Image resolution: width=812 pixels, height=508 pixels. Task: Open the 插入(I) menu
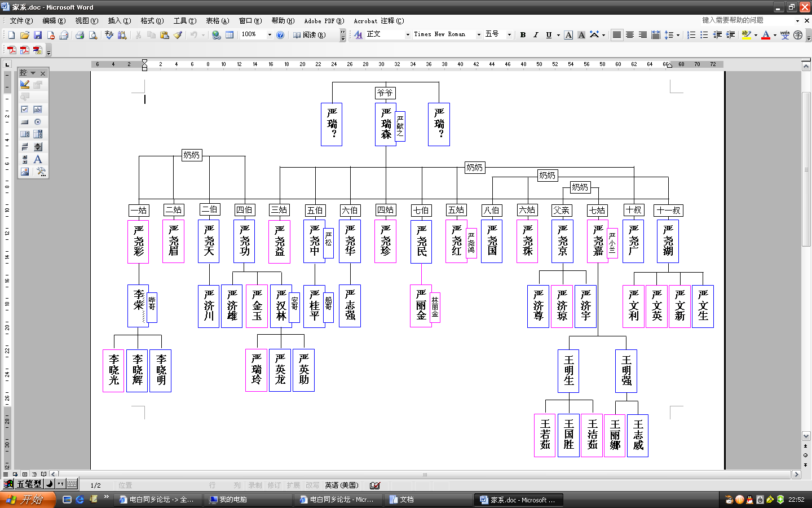[119, 21]
